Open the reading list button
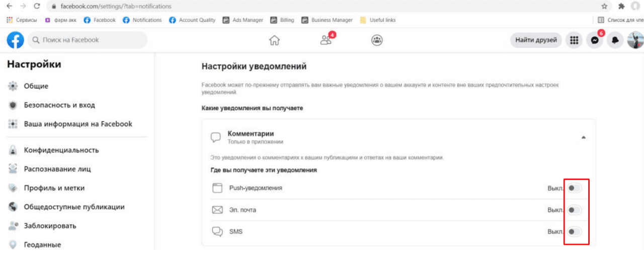The image size is (644, 257). tap(620, 20)
